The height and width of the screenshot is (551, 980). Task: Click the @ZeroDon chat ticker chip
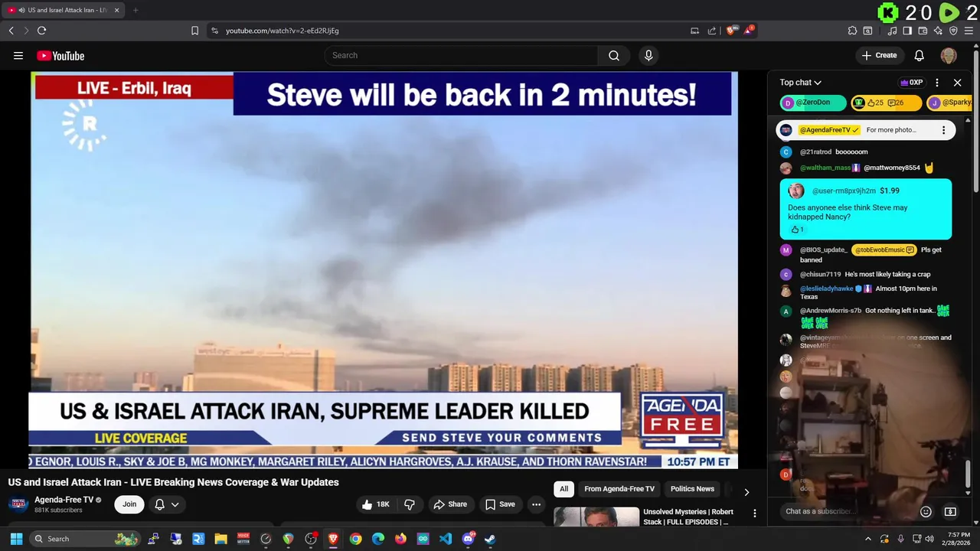812,103
